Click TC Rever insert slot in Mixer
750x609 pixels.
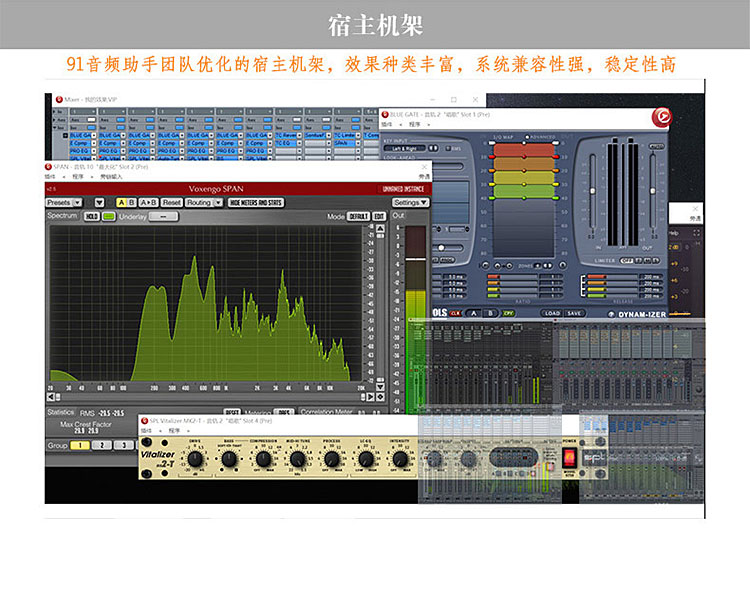pos(288,135)
